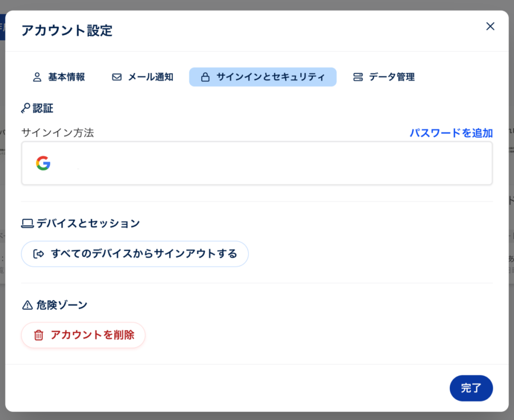Open the パスワードを追加 link
The image size is (514, 420).
[x=451, y=133]
